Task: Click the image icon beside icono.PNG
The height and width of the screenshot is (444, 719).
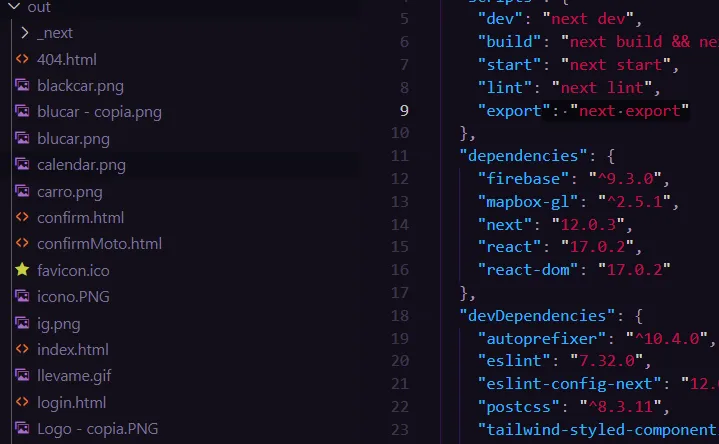Action: pos(22,296)
